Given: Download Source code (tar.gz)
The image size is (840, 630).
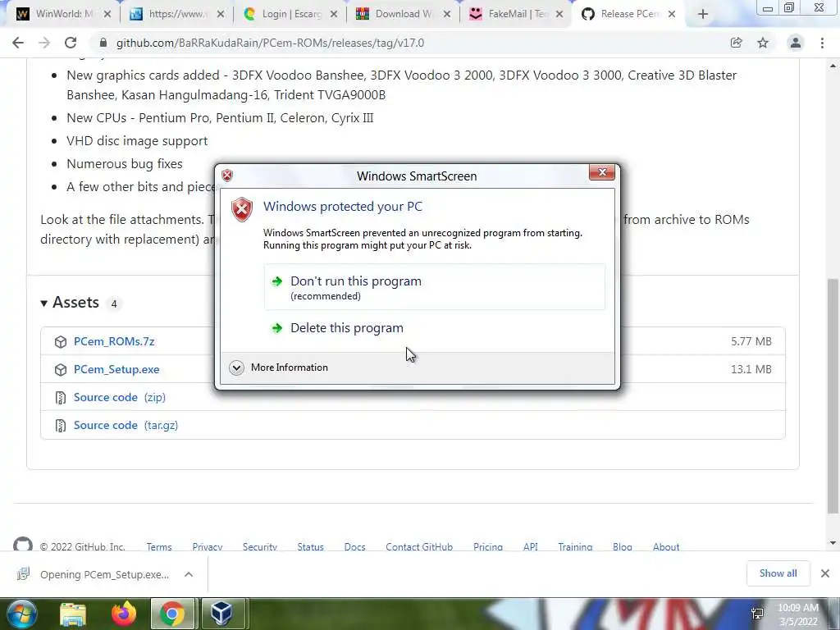Looking at the screenshot, I should (x=126, y=425).
